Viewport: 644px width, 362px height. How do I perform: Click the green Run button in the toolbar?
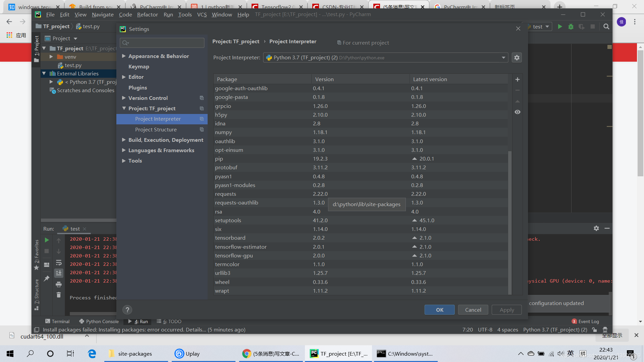[x=560, y=26]
